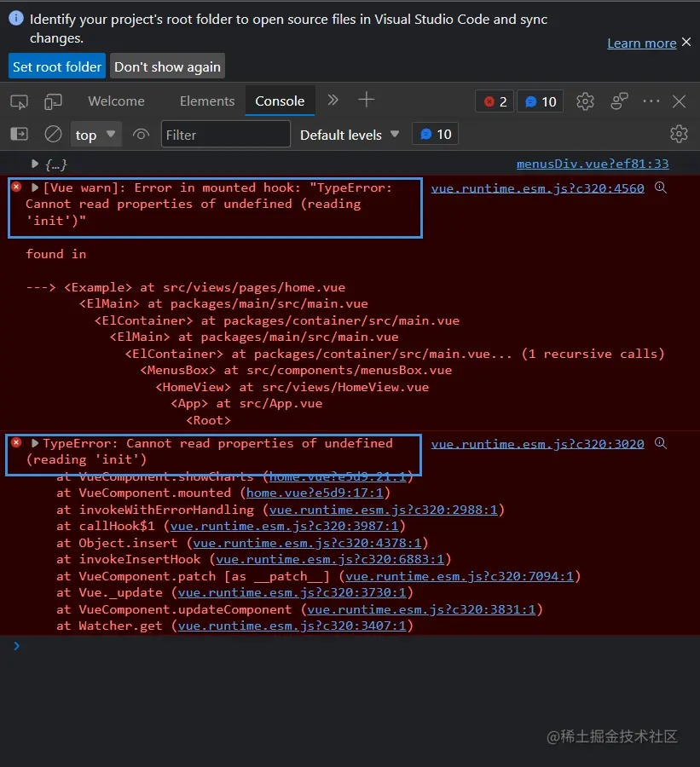Clear console using the ban icon

53,134
